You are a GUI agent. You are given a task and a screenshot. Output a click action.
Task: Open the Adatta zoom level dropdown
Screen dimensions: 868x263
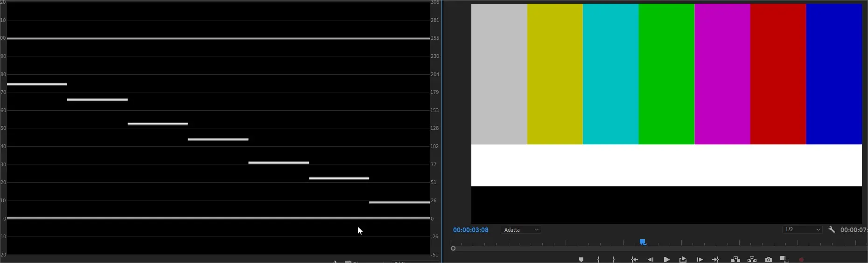(x=521, y=230)
